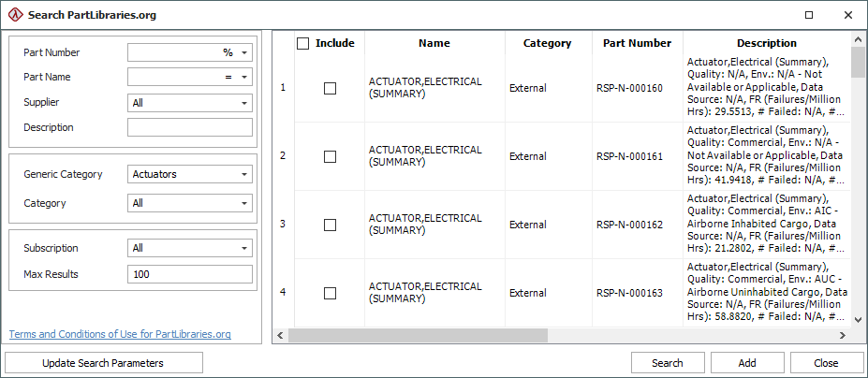Tick the Include checkbox for RSP-N-000161
Screen dimensions: 868x378
coord(330,156)
